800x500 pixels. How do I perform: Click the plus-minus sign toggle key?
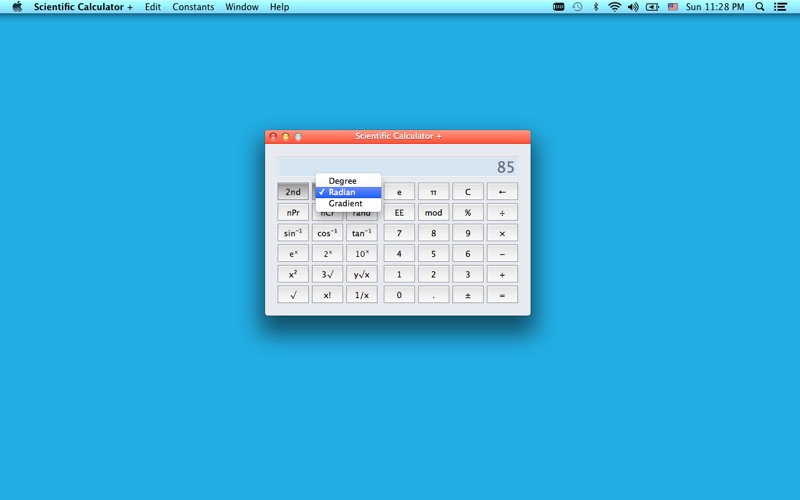(x=467, y=294)
